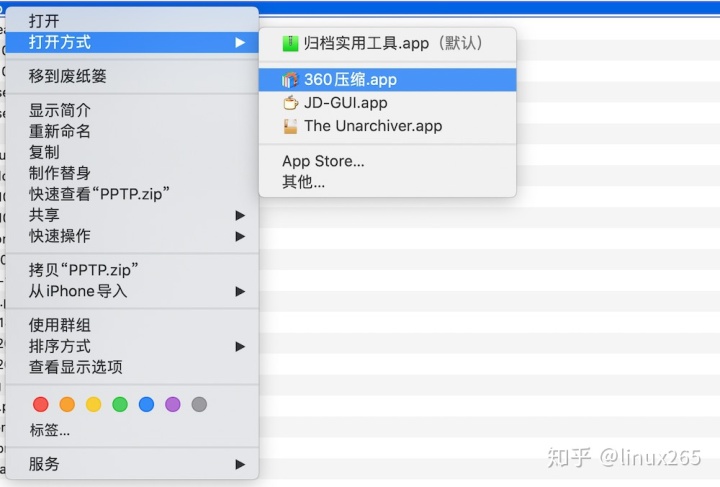The image size is (720, 487).
Task: Choose 拷贝"PPTP.zip" menu item
Action: tap(132, 270)
